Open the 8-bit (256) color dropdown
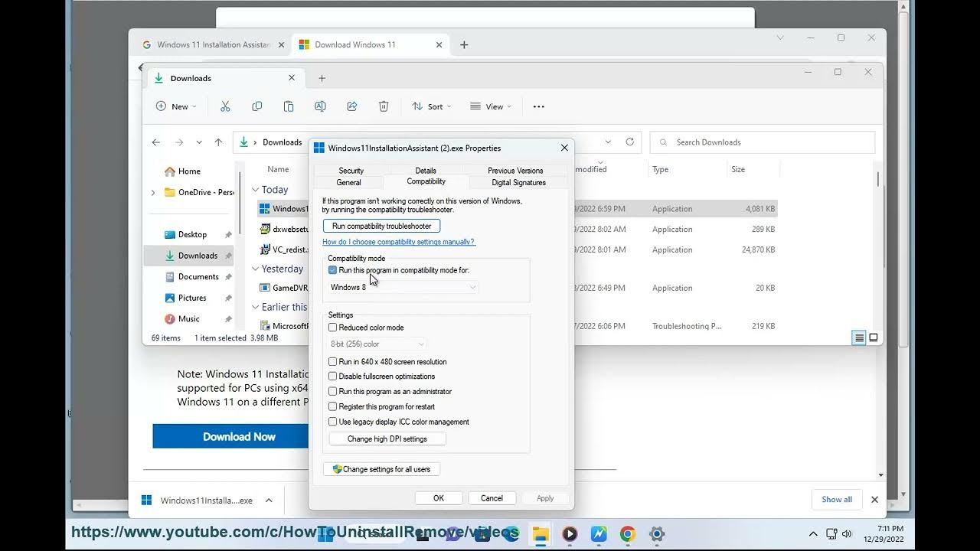Viewport: 980px width, 551px height. (377, 344)
